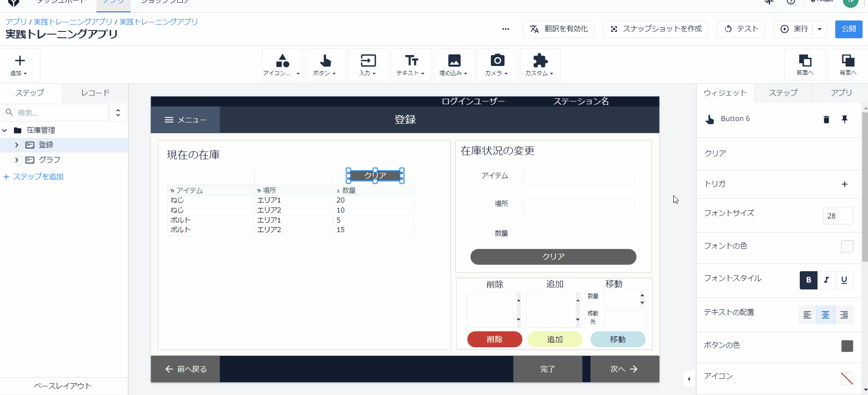
Task: Pin the Button 6 widget
Action: (844, 119)
